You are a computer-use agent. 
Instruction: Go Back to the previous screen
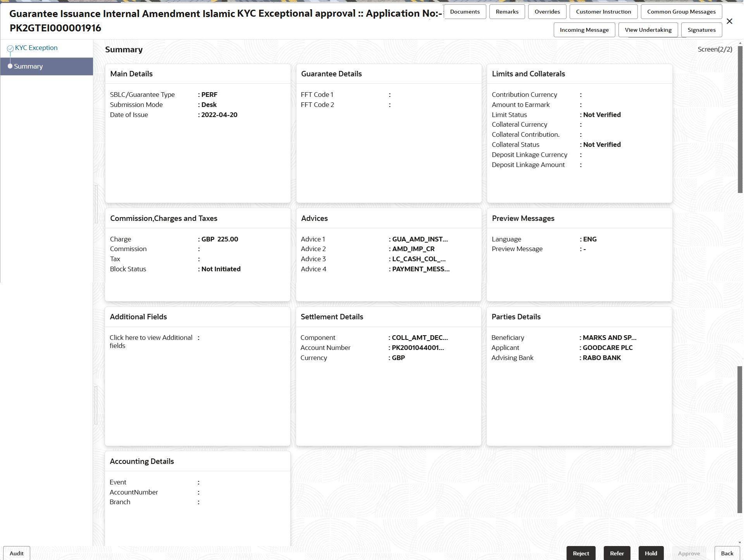[727, 553]
